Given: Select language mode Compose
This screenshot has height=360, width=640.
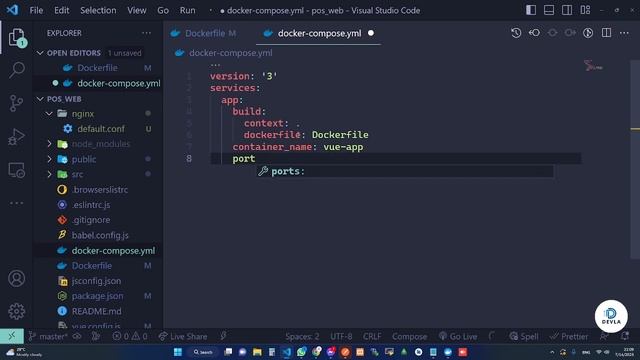Looking at the screenshot, I should 409,336.
